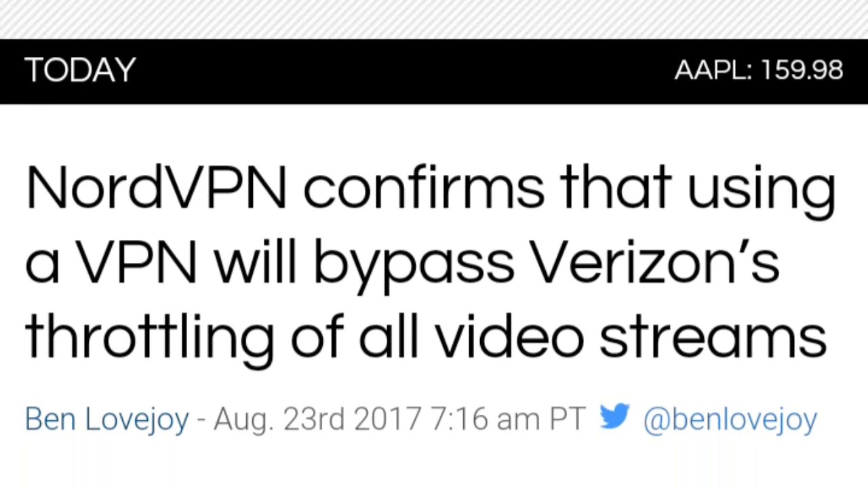Click the 159.98 stock price value
The width and height of the screenshot is (868, 488).
pyautogui.click(x=802, y=70)
